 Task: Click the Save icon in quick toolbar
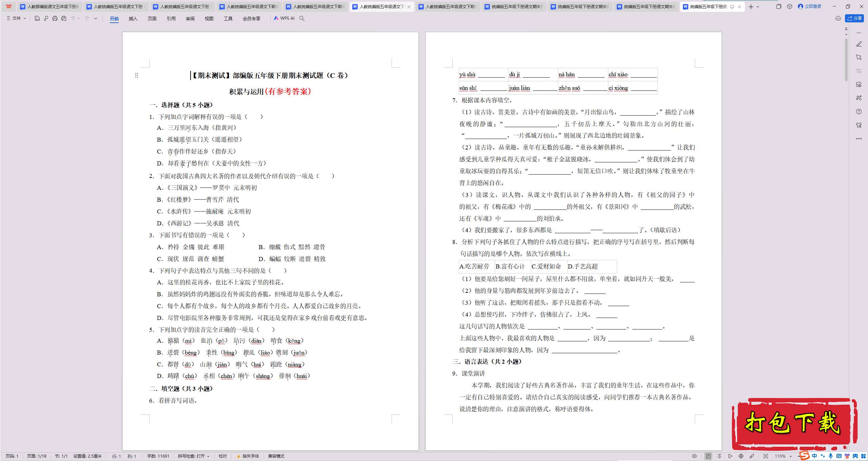[x=37, y=18]
